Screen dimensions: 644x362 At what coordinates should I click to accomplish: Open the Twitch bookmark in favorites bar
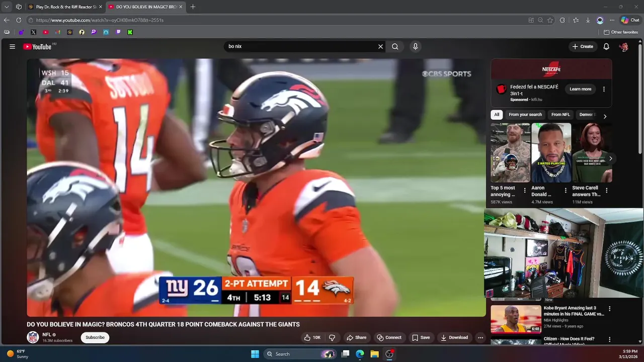pyautogui.click(x=118, y=32)
